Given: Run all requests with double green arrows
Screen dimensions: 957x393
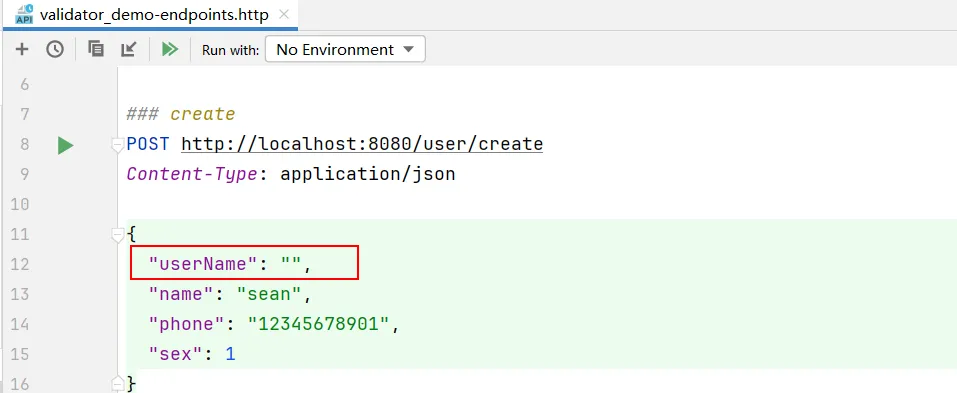Looking at the screenshot, I should [170, 49].
